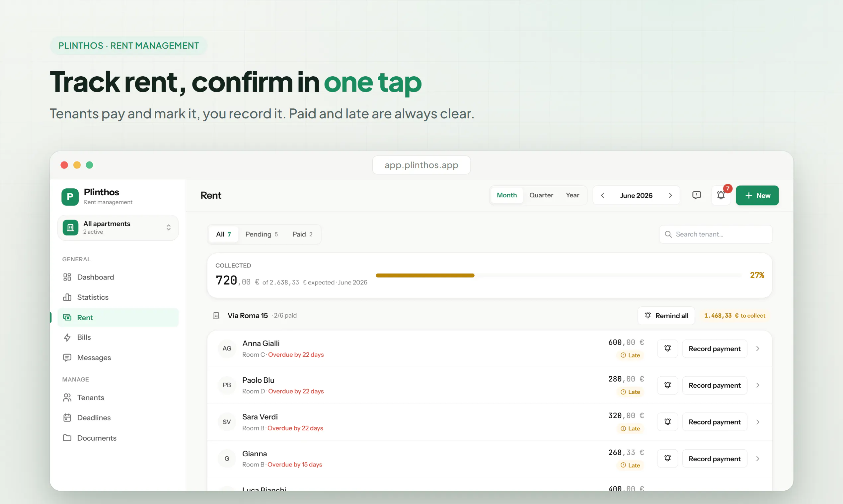Screen dimensions: 843x504
Task: Click the green Plinthos P logo
Action: click(x=70, y=197)
